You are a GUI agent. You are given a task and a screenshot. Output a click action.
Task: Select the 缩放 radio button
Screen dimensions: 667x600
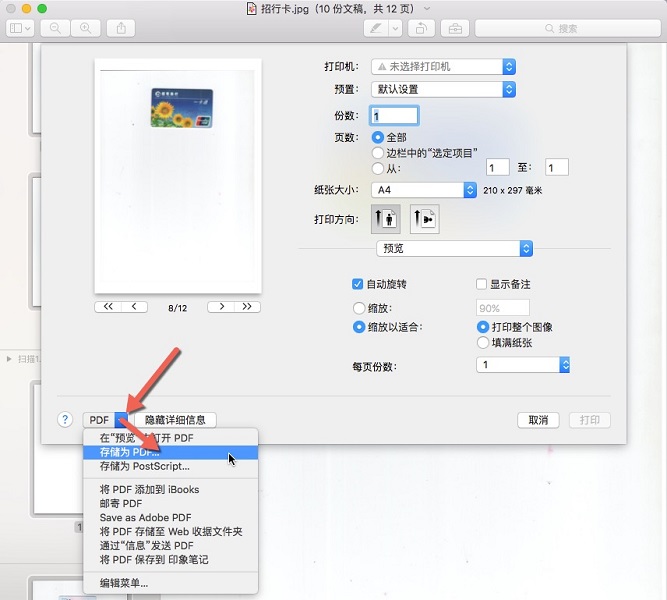pyautogui.click(x=359, y=308)
